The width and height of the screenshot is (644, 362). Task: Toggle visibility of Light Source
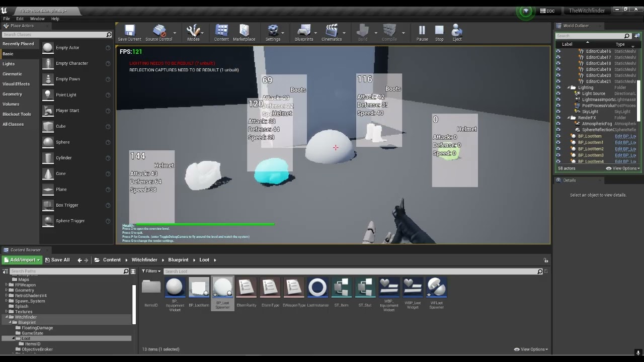[558, 94]
